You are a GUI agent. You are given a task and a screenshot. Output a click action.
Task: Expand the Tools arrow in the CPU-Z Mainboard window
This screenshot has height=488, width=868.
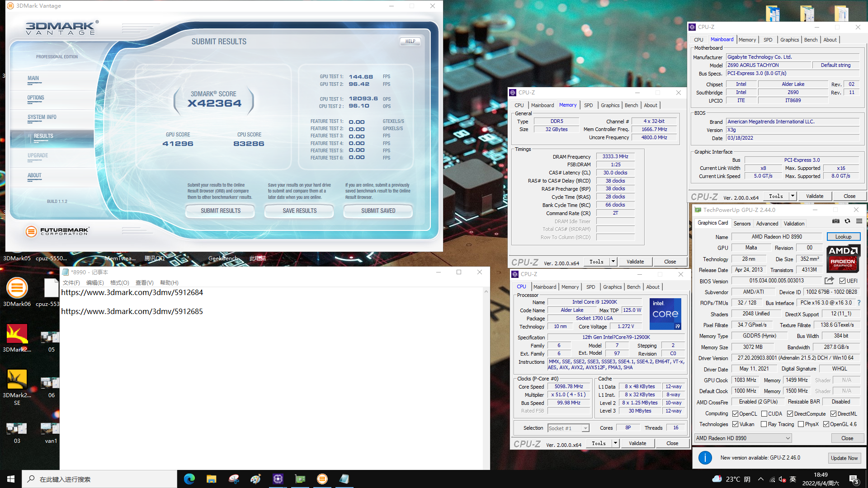793,196
